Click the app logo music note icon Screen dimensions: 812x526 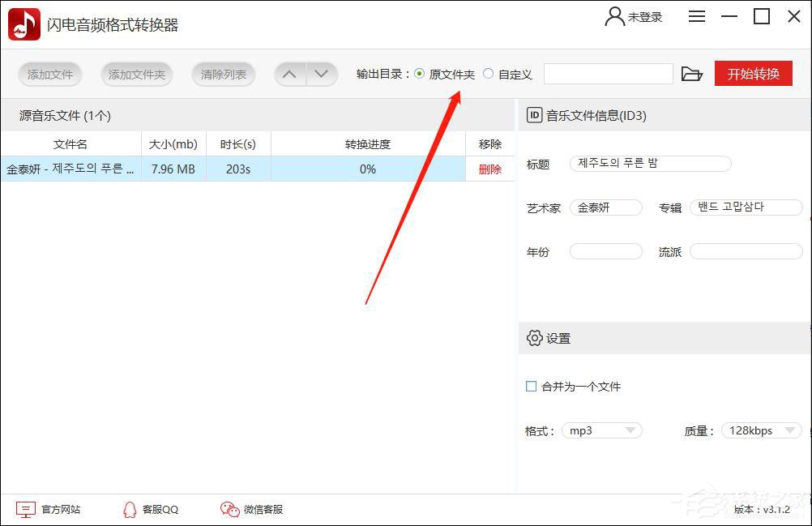click(23, 23)
